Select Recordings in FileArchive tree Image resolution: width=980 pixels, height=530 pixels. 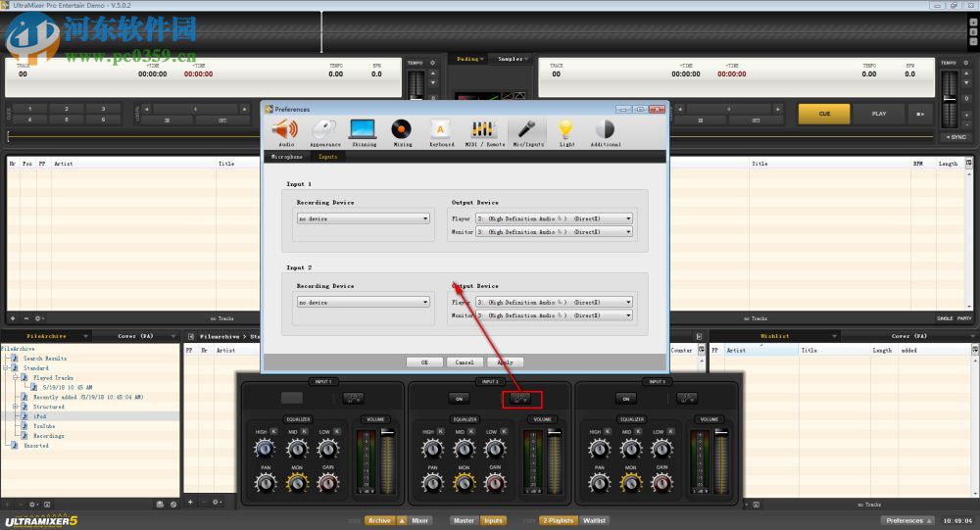tap(48, 436)
